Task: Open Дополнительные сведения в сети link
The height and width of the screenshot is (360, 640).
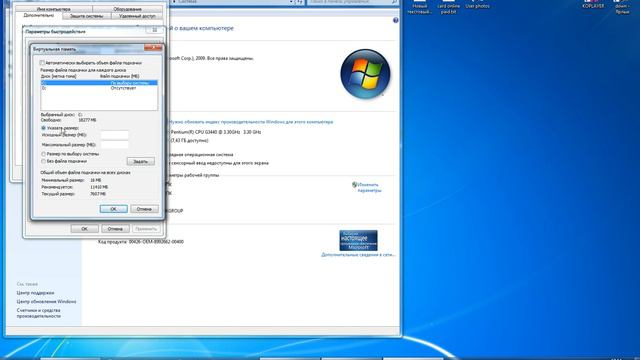Action: point(358,255)
